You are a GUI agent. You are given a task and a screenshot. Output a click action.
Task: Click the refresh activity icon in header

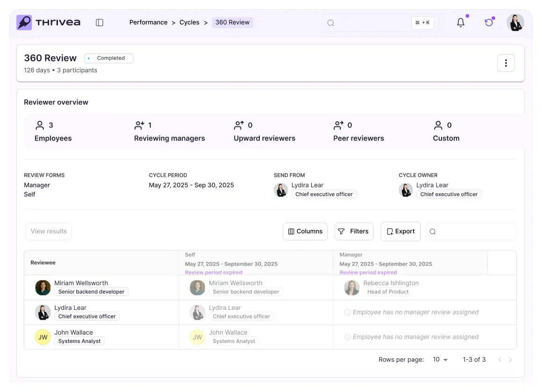pyautogui.click(x=489, y=22)
